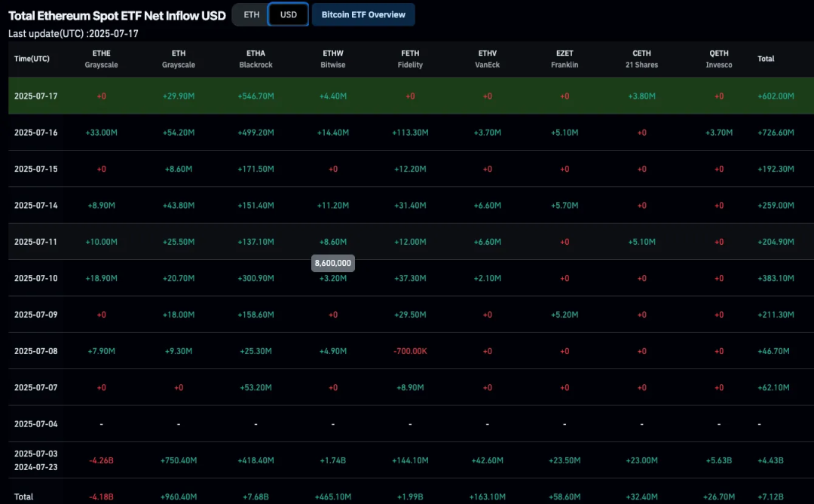
Task: Click the Time(UTC) column header
Action: (32, 59)
